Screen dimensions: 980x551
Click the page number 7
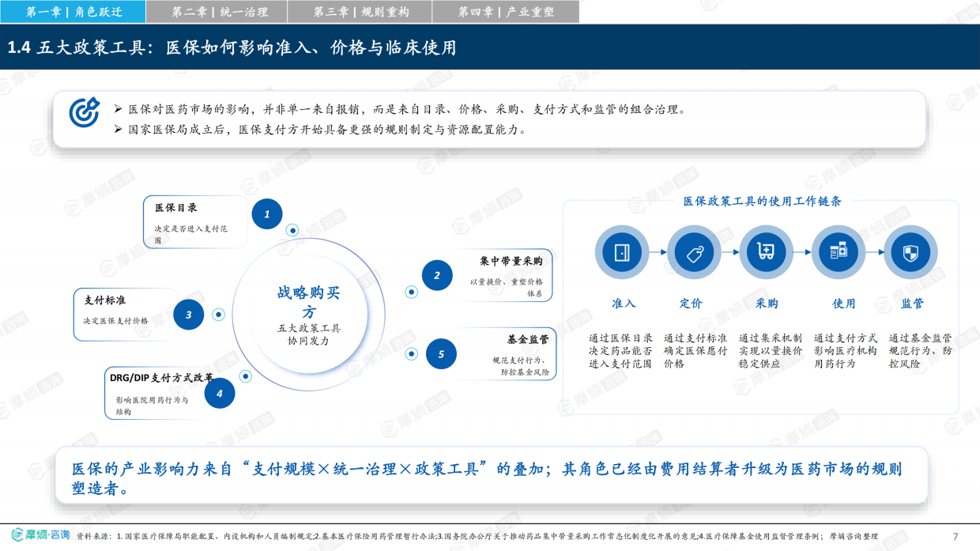955,536
